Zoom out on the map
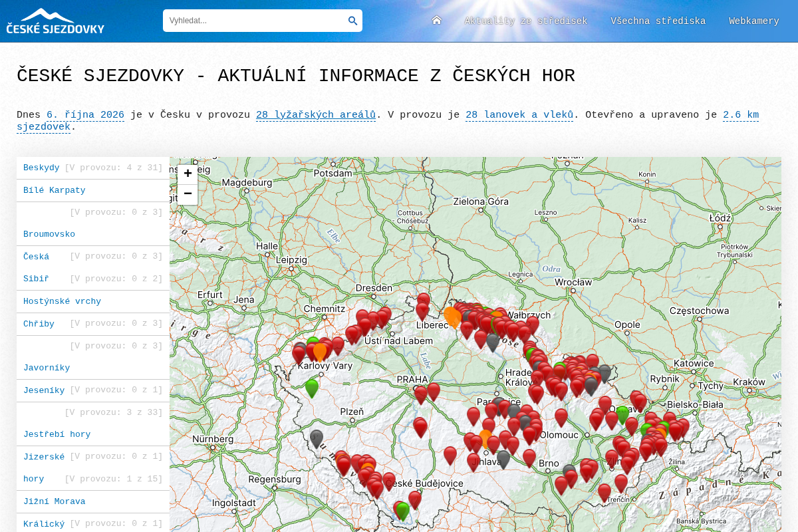The image size is (798, 532). [x=188, y=194]
